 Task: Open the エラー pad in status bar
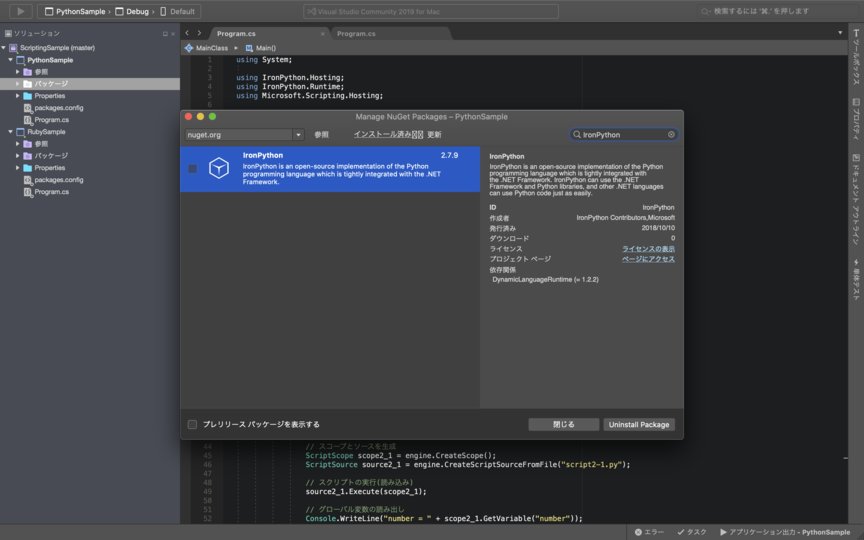click(649, 532)
